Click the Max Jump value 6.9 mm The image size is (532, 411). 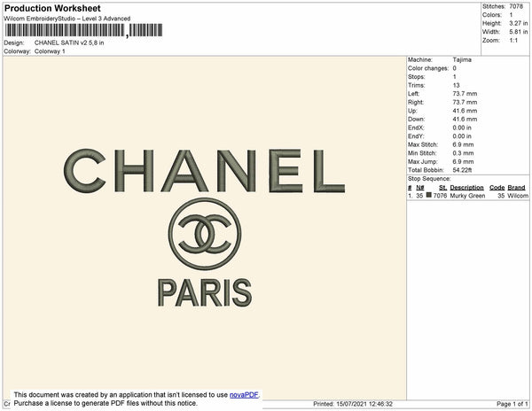tap(463, 161)
